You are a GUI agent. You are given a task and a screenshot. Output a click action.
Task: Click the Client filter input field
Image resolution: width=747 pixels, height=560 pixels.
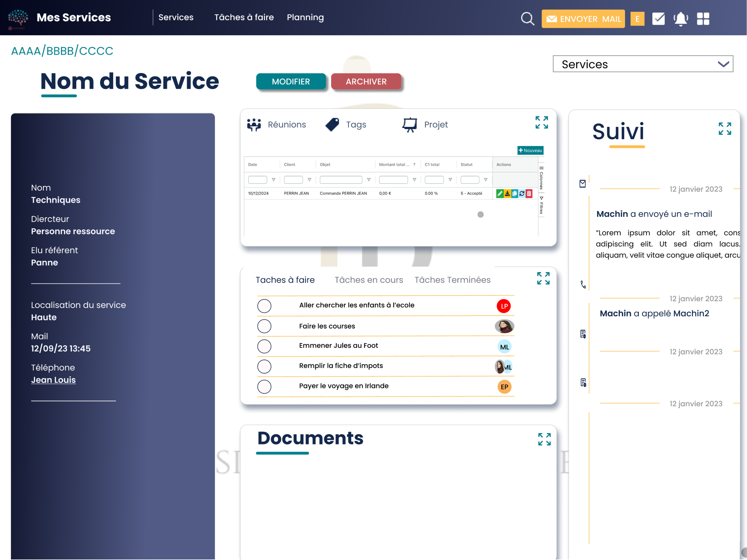coord(293,180)
